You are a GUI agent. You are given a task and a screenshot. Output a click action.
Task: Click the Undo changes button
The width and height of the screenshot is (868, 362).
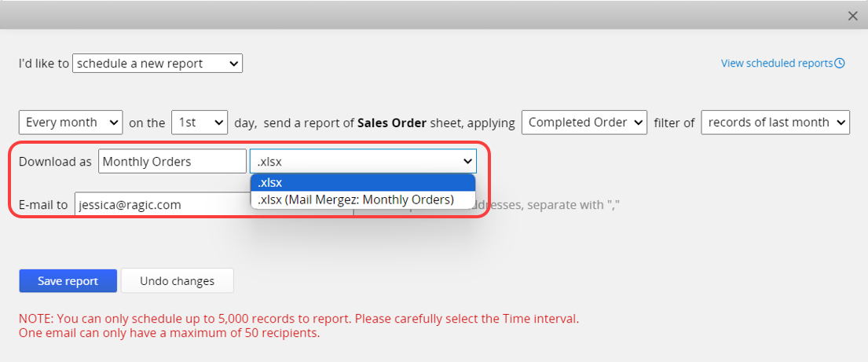[x=178, y=281]
